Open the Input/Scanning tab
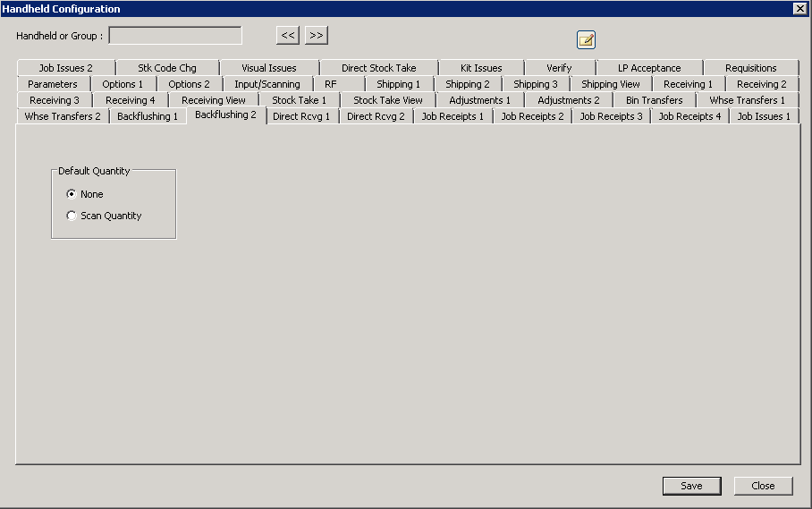The width and height of the screenshot is (812, 509). pos(267,84)
